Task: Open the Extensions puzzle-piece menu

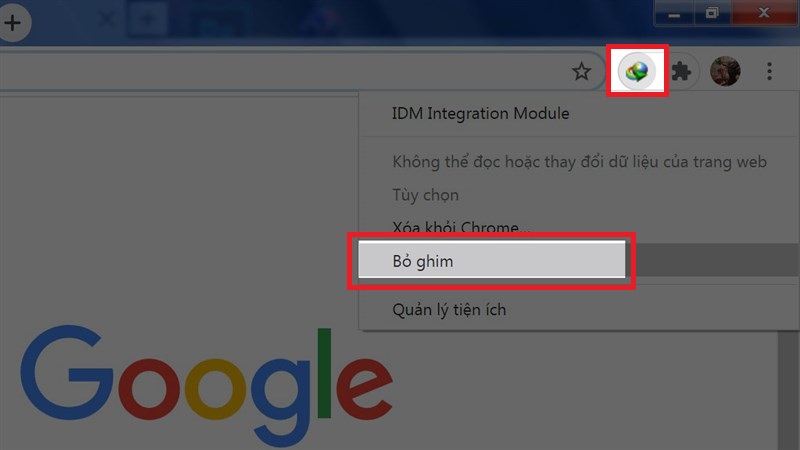Action: (x=681, y=71)
